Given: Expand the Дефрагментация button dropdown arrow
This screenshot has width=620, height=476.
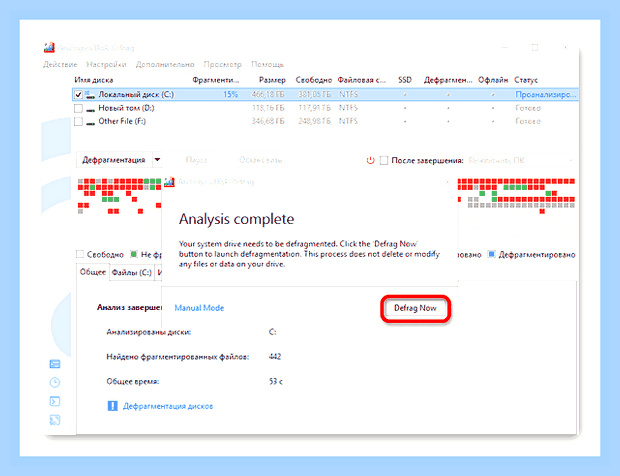Looking at the screenshot, I should click(157, 160).
